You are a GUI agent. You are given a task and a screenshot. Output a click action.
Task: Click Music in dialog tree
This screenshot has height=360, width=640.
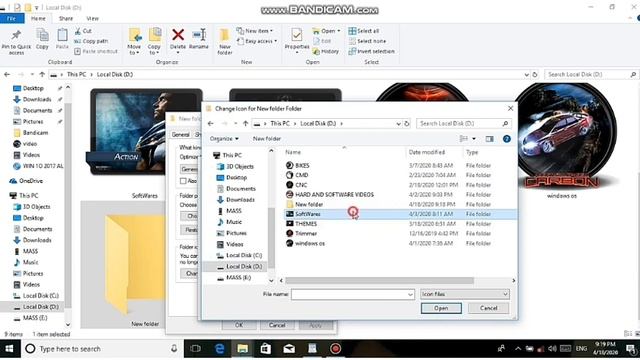click(234, 222)
